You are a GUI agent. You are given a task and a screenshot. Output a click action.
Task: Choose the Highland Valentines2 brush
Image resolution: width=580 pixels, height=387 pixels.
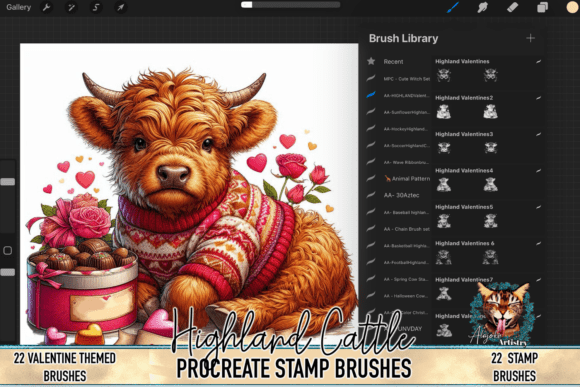click(x=488, y=108)
